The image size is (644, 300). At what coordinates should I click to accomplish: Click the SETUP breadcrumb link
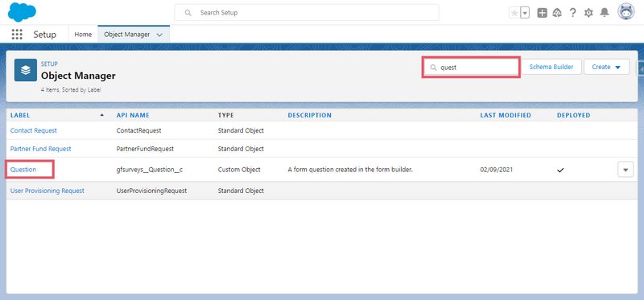coord(49,64)
